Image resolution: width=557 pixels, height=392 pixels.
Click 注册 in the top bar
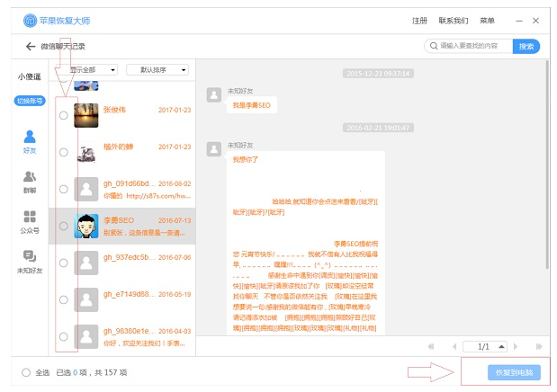419,20
